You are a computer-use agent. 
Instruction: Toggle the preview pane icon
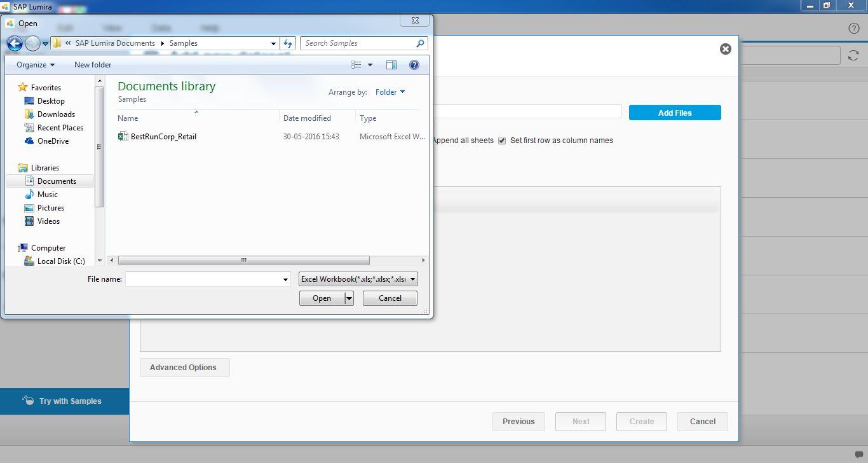[391, 65]
